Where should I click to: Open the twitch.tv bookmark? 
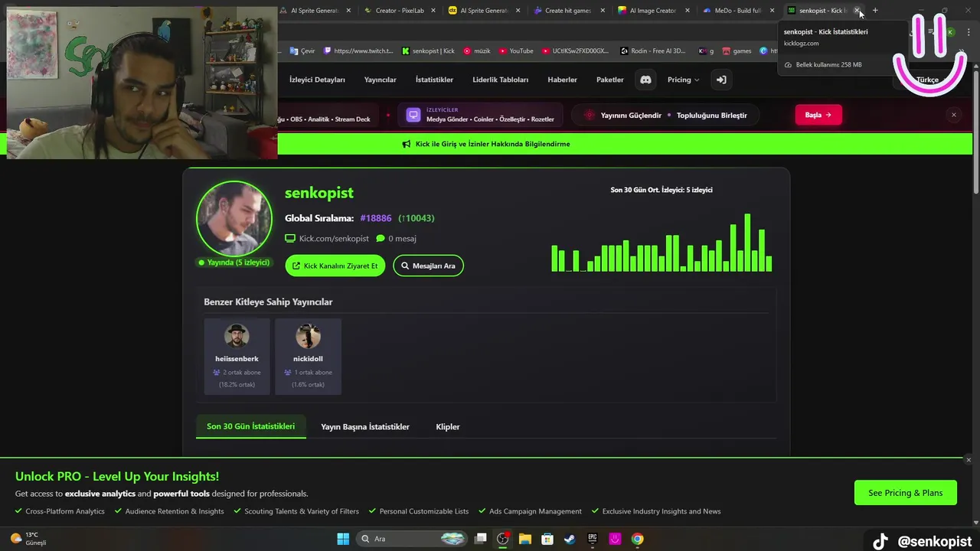[x=358, y=51]
